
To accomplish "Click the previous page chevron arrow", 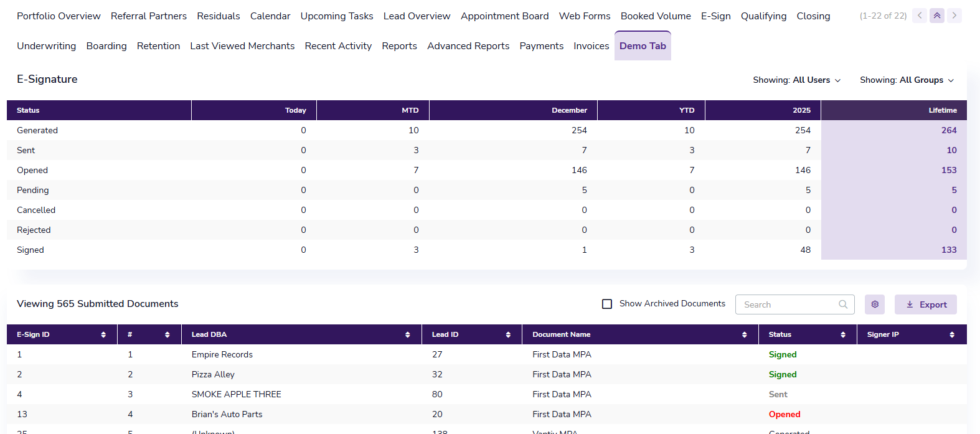I will pos(920,16).
